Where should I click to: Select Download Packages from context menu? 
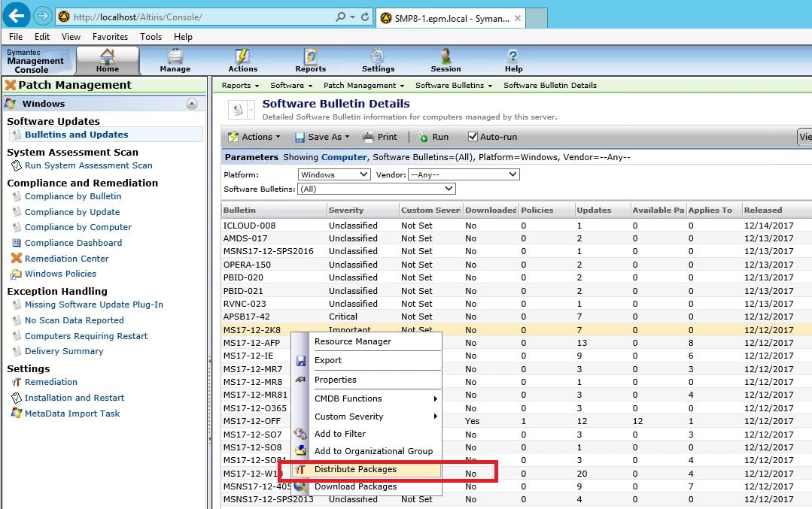point(366,486)
